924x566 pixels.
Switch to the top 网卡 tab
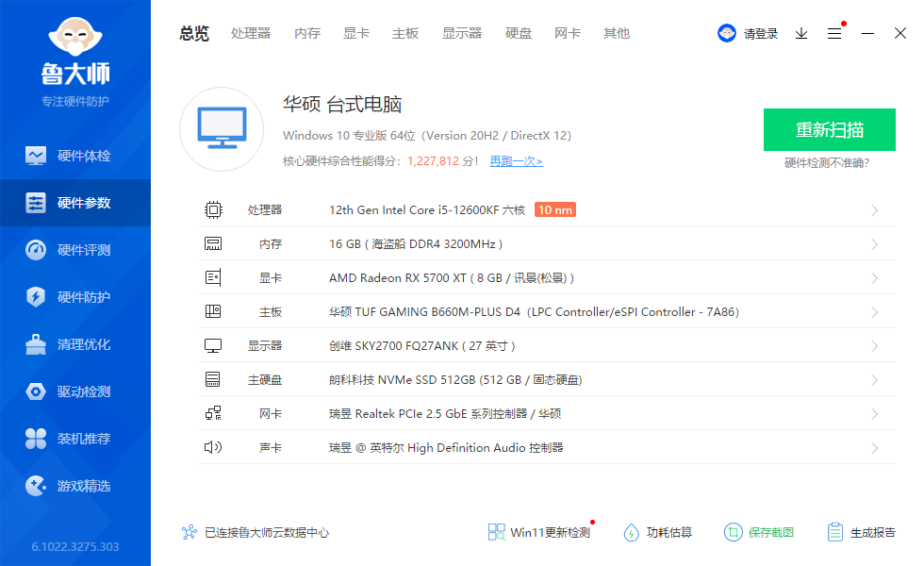pos(568,34)
